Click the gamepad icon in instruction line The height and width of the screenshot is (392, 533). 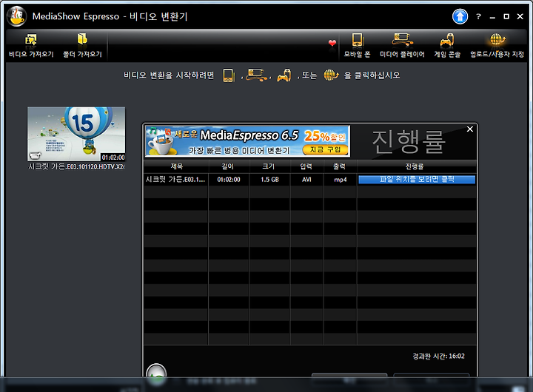(x=284, y=75)
